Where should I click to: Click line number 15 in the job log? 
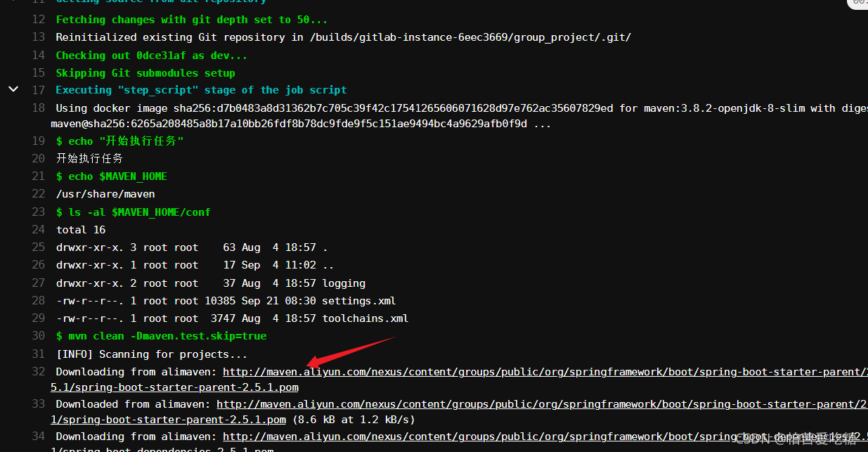click(39, 72)
